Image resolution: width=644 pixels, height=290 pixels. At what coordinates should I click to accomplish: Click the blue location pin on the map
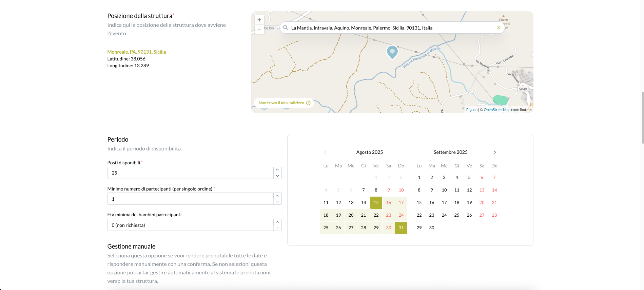coord(392,52)
